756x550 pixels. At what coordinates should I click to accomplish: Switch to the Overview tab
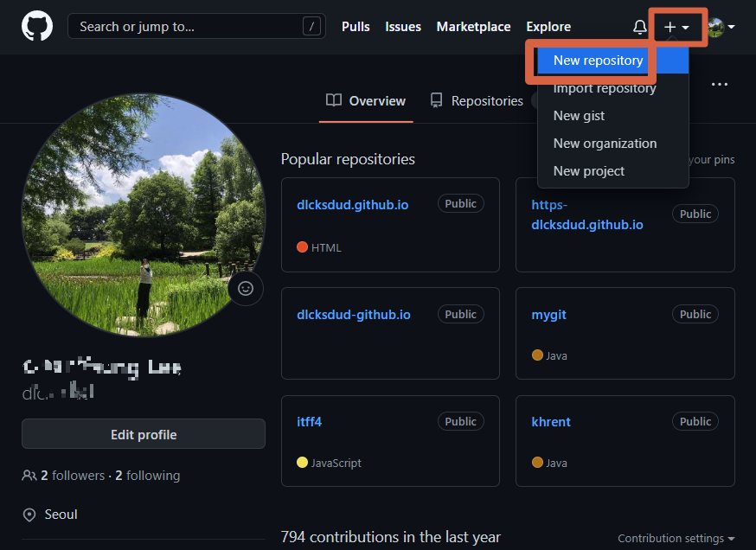[x=366, y=100]
